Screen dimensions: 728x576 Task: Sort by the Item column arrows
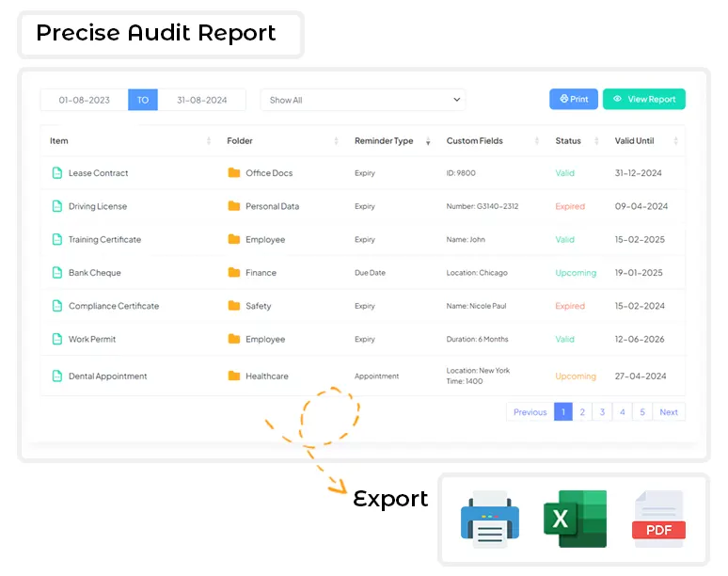209,141
